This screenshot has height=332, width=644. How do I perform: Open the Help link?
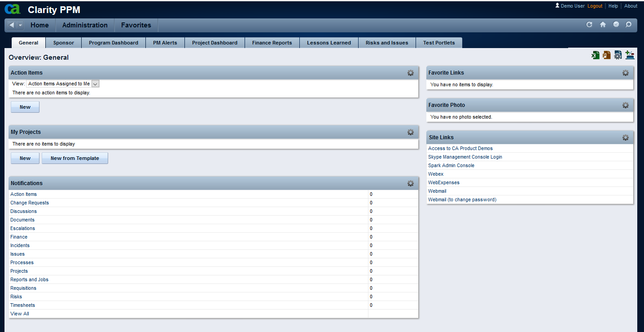click(x=613, y=6)
